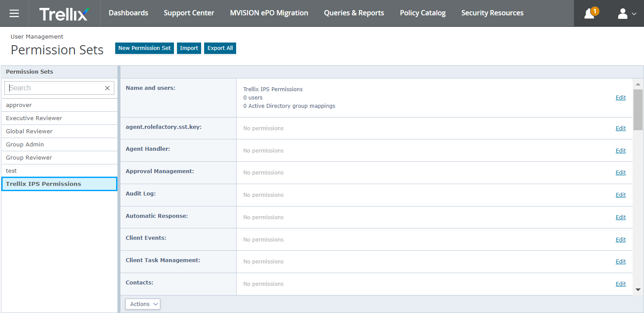Click the Import button
Viewport: 644px width, 313px height.
pos(189,48)
